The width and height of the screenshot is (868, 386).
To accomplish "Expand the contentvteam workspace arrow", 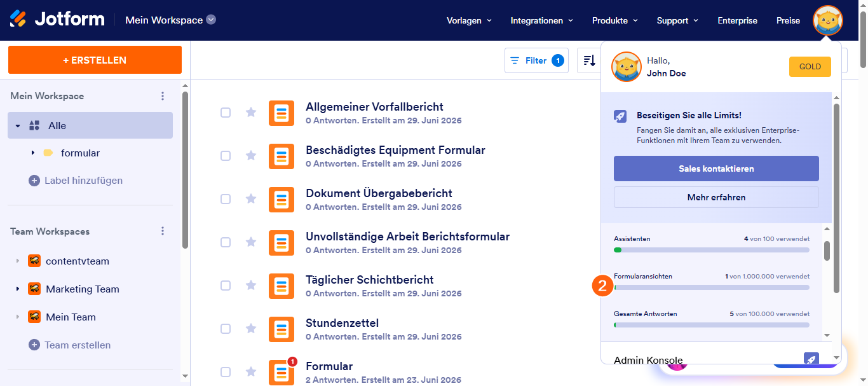I will (18, 261).
